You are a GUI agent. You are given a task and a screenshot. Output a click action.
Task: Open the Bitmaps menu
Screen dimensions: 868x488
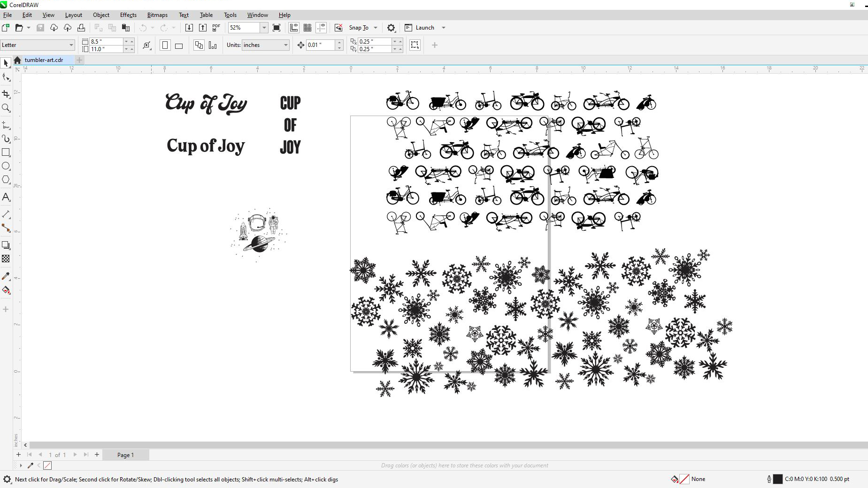click(x=157, y=15)
